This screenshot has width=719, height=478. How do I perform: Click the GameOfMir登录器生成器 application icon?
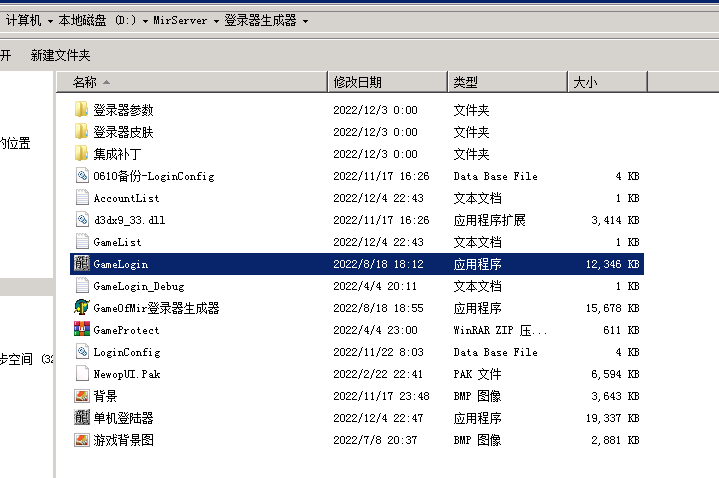pos(82,308)
